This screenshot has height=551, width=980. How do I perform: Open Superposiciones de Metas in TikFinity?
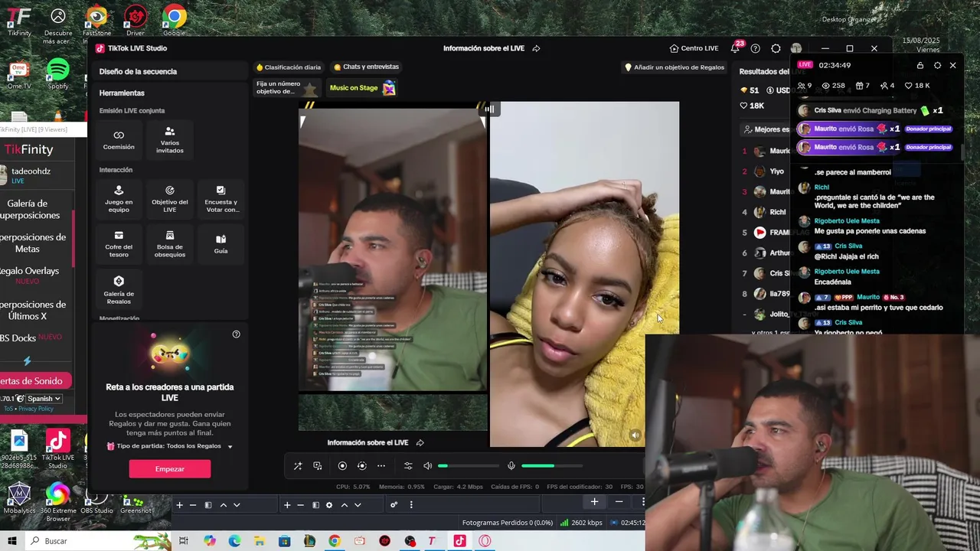point(31,243)
